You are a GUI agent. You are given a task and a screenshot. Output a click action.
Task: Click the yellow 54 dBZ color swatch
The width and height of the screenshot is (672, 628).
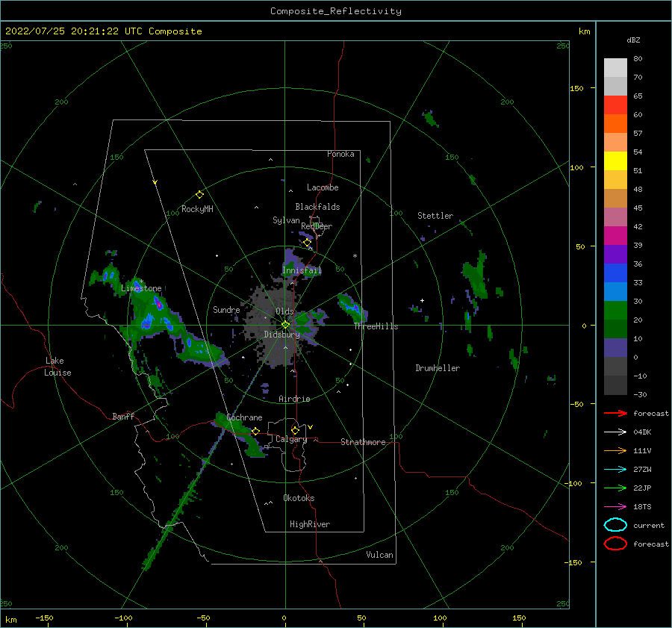tap(615, 161)
